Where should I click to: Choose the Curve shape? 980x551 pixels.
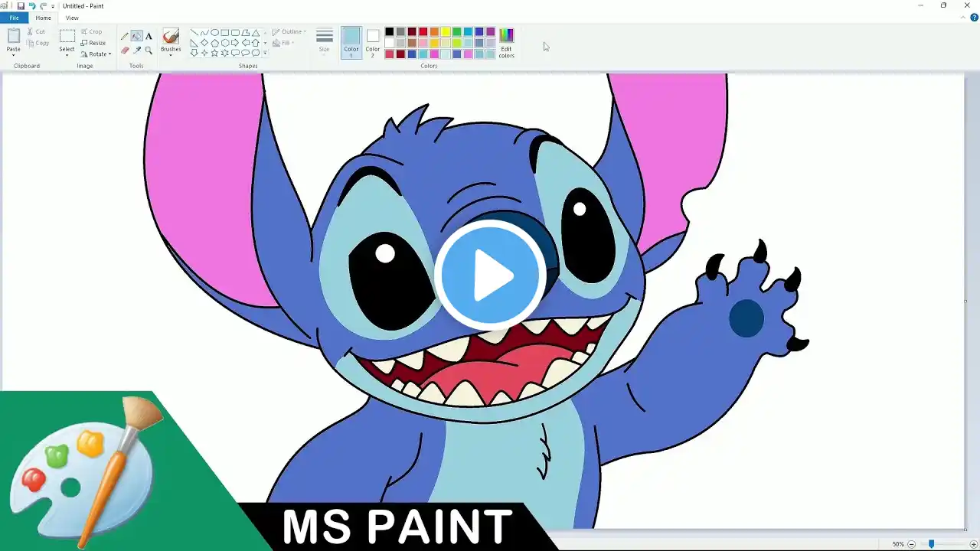click(204, 32)
